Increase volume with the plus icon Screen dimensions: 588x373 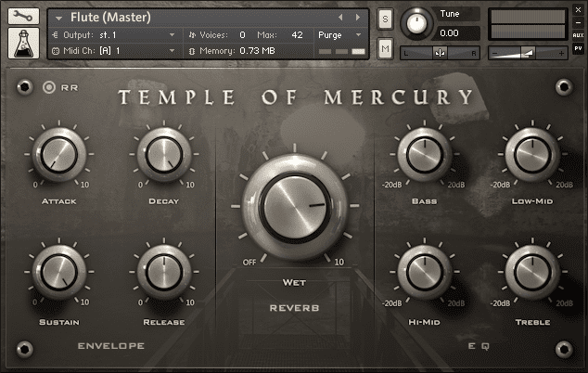pyautogui.click(x=561, y=54)
